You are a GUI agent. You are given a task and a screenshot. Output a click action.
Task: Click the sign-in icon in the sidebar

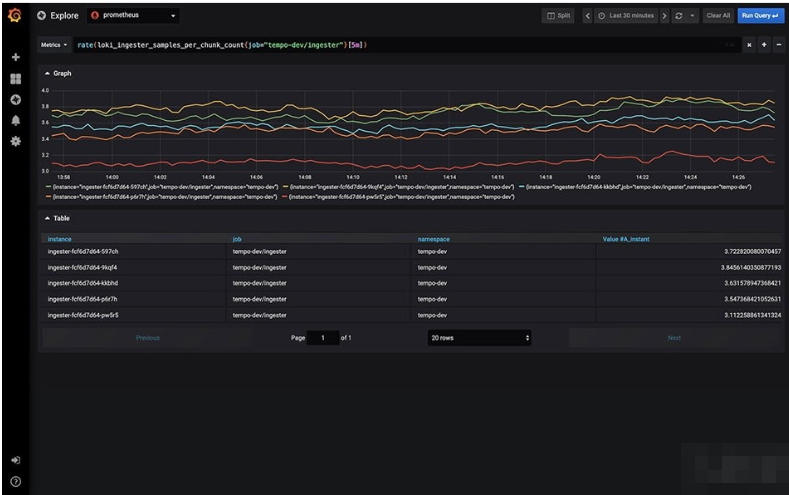[x=15, y=460]
